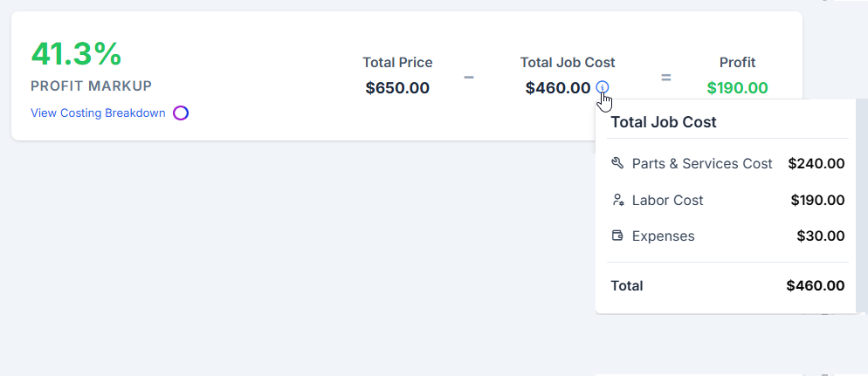Select the 41.3% profit markup figure

76,54
